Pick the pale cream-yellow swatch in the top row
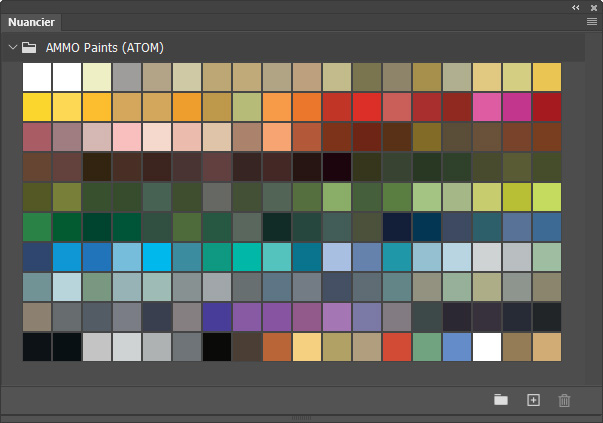603x423 pixels. [x=97, y=77]
